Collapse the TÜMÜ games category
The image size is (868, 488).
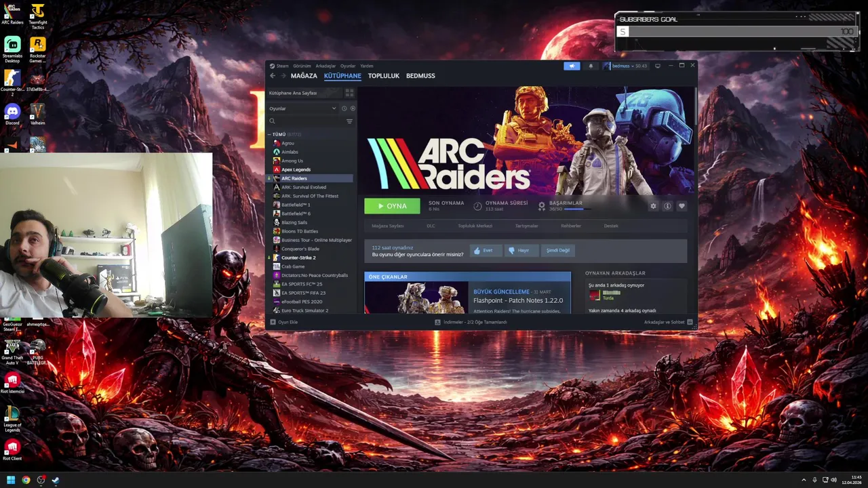coord(269,134)
